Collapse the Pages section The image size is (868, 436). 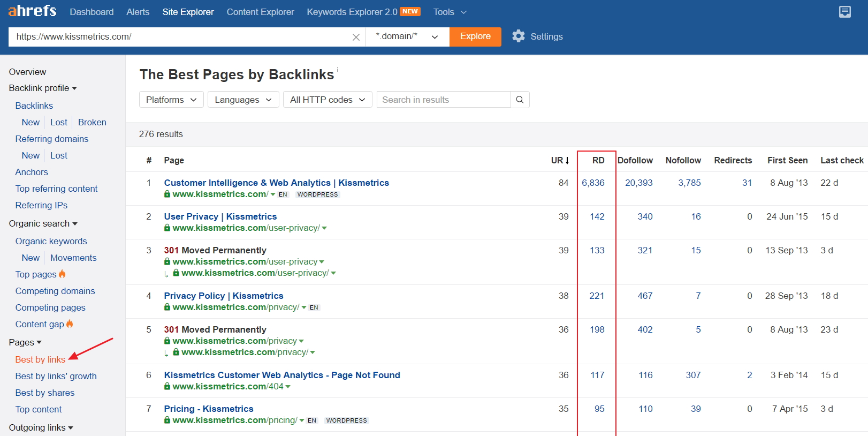click(25, 342)
